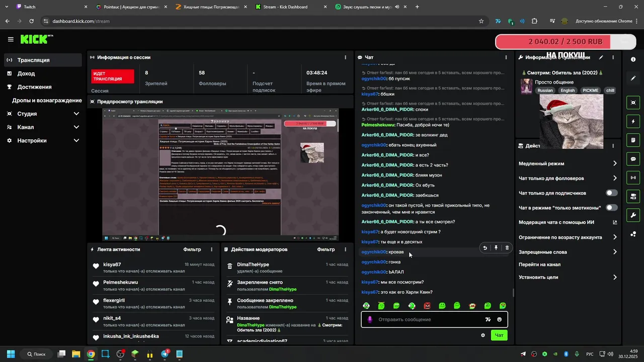Open File Explorer from the taskbar
The width and height of the screenshot is (644, 362).
point(76,354)
